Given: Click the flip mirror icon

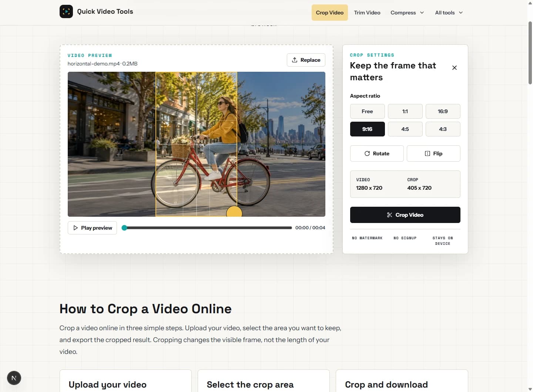Looking at the screenshot, I should pyautogui.click(x=428, y=153).
